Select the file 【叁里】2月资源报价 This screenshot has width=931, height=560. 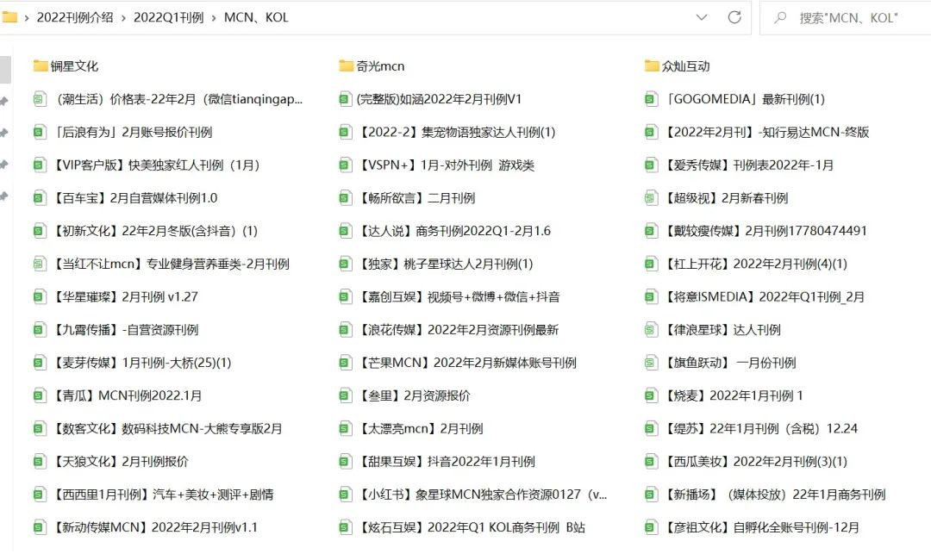tap(405, 395)
